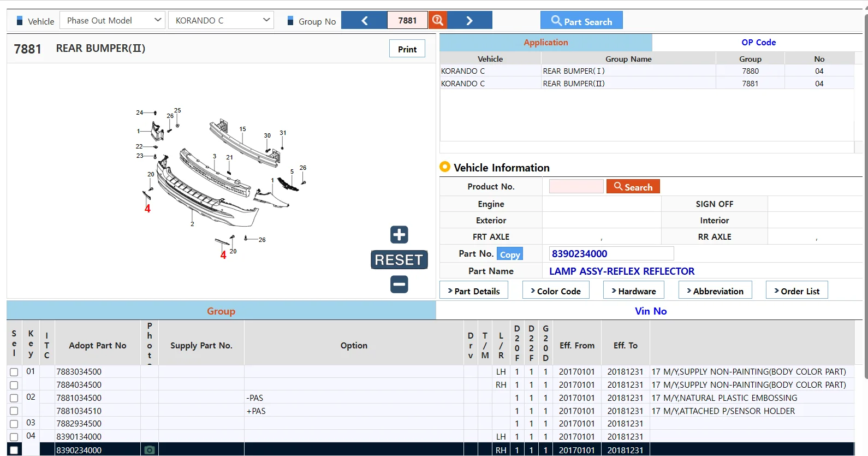Go to previous group number arrow
Viewport: 868px width, 456px height.
(x=364, y=20)
